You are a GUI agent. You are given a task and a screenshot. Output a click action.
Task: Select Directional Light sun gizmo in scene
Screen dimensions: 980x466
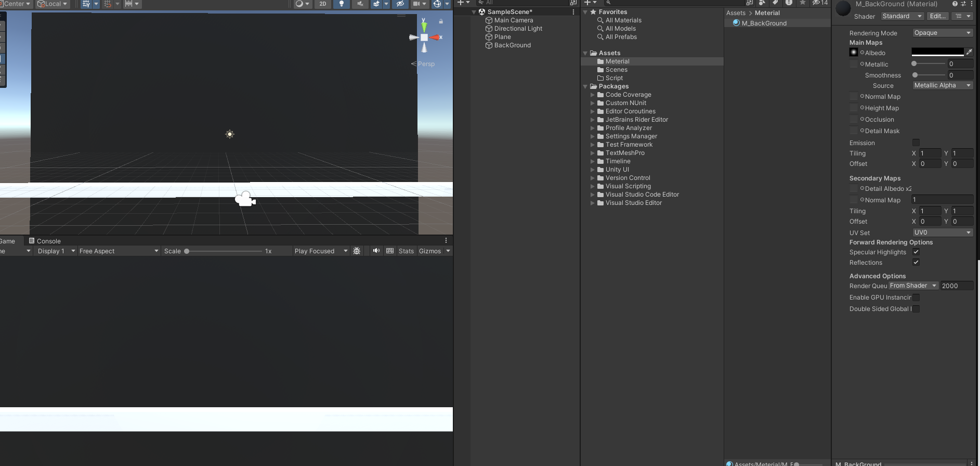click(230, 134)
